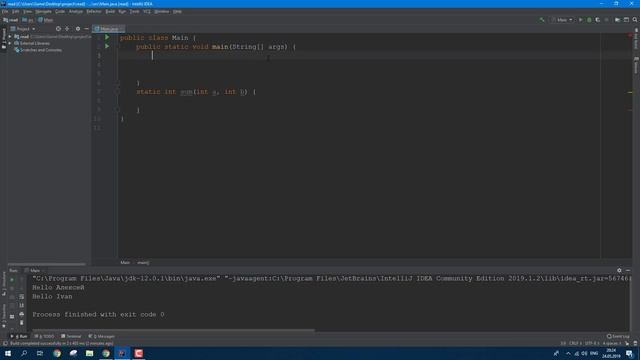The image size is (640, 360).
Task: Click the green Run toolbar button
Action: tap(580, 20)
